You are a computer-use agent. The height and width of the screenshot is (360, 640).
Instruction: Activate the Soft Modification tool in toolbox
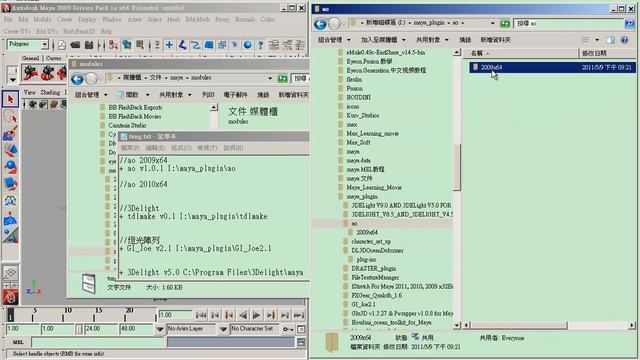10,220
